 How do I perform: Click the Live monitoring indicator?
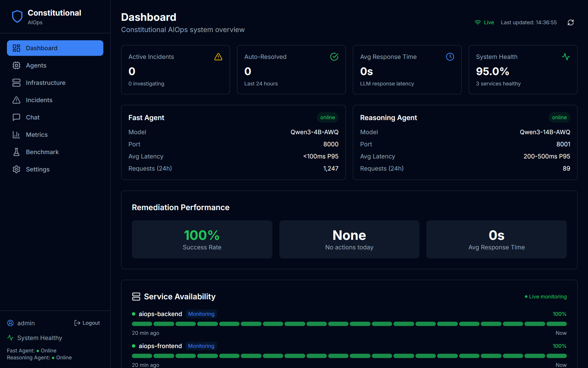(546, 296)
